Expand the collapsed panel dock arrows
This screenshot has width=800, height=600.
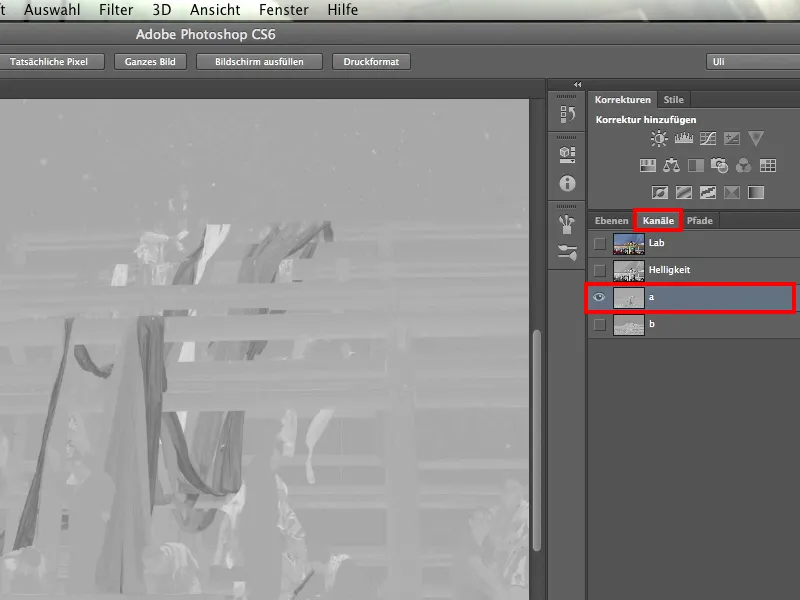[577, 85]
